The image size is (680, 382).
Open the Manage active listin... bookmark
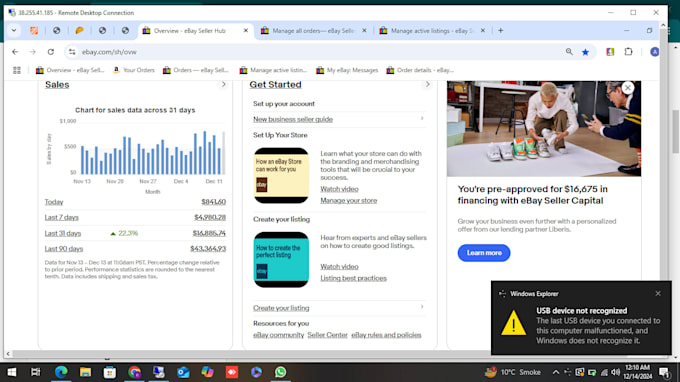click(273, 70)
